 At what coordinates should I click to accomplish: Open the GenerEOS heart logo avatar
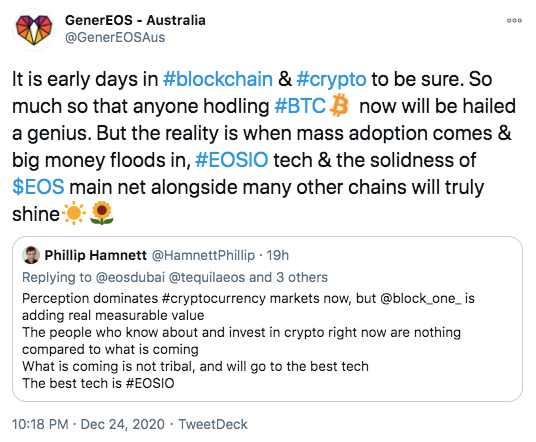(x=34, y=30)
